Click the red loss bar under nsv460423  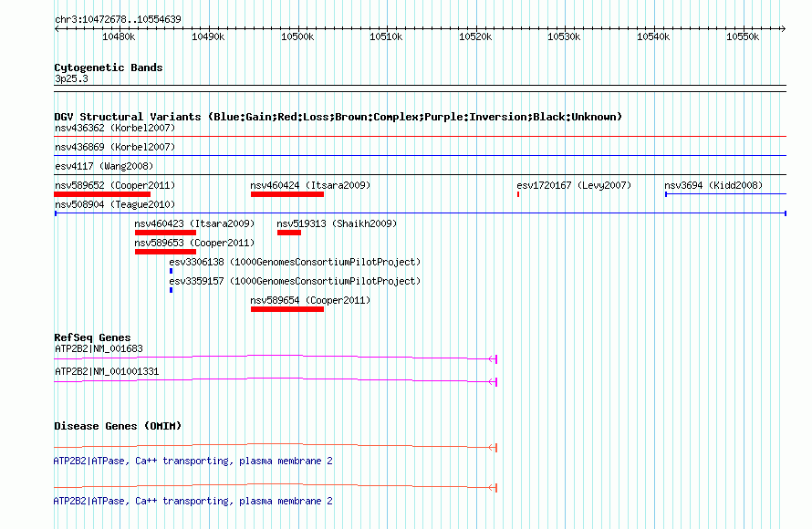coord(165,233)
